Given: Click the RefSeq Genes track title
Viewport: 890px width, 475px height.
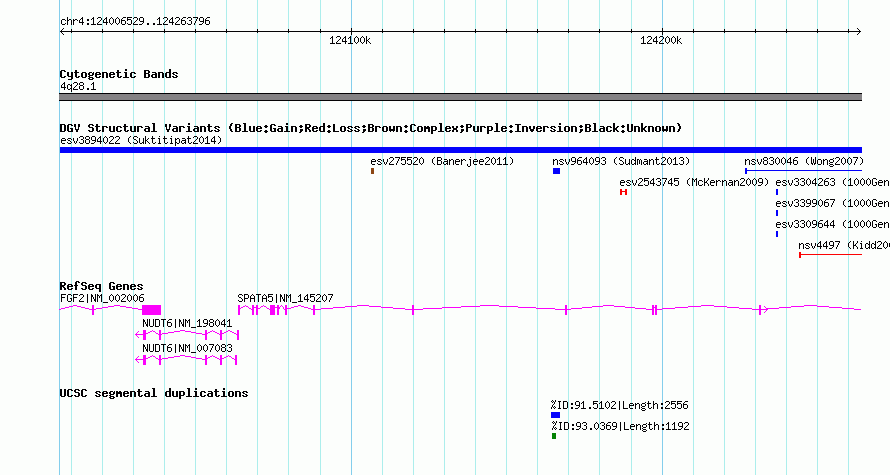Looking at the screenshot, I should point(101,286).
